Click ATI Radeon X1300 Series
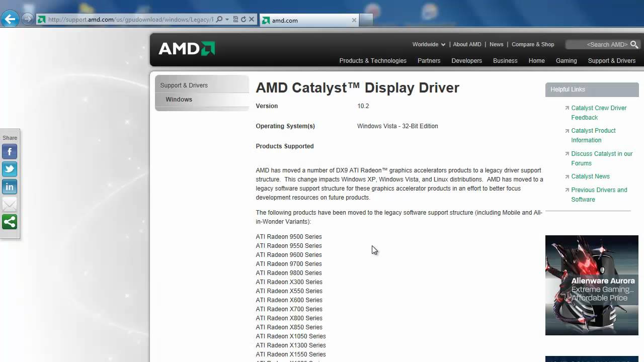This screenshot has width=644, height=362. (291, 345)
